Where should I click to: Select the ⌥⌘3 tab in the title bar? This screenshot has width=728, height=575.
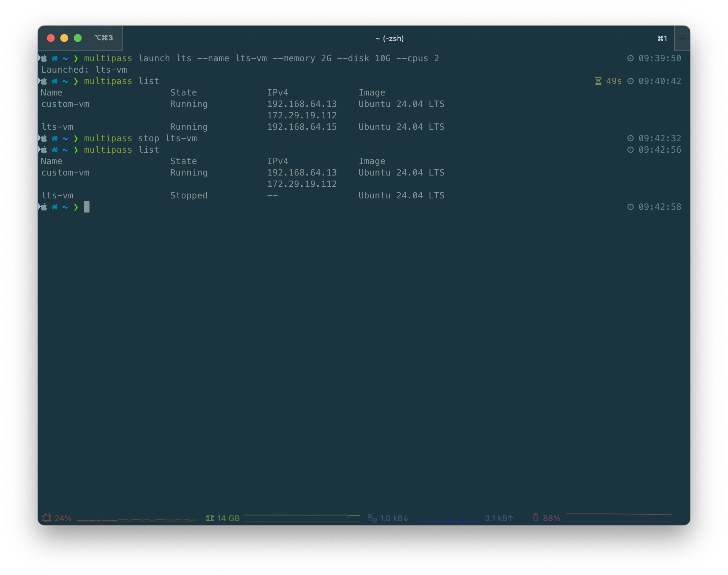pyautogui.click(x=103, y=38)
